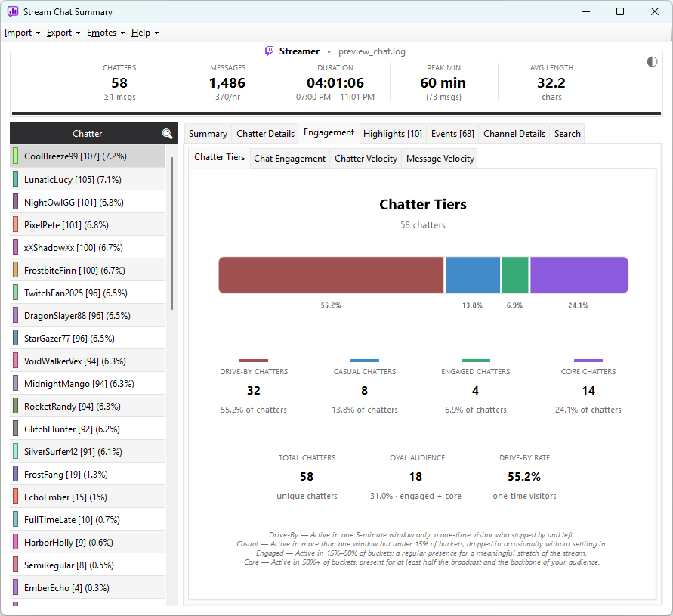
Task: Open the Help menu
Action: click(144, 33)
